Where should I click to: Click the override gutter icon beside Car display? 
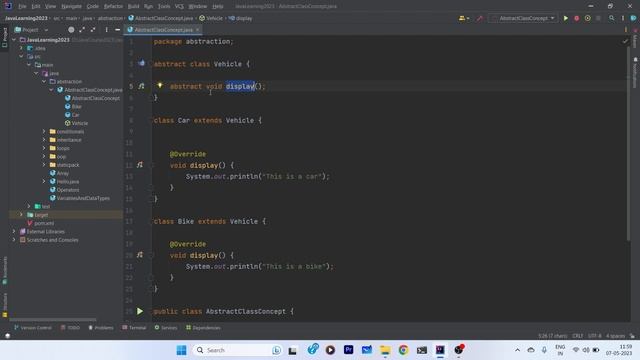click(140, 165)
